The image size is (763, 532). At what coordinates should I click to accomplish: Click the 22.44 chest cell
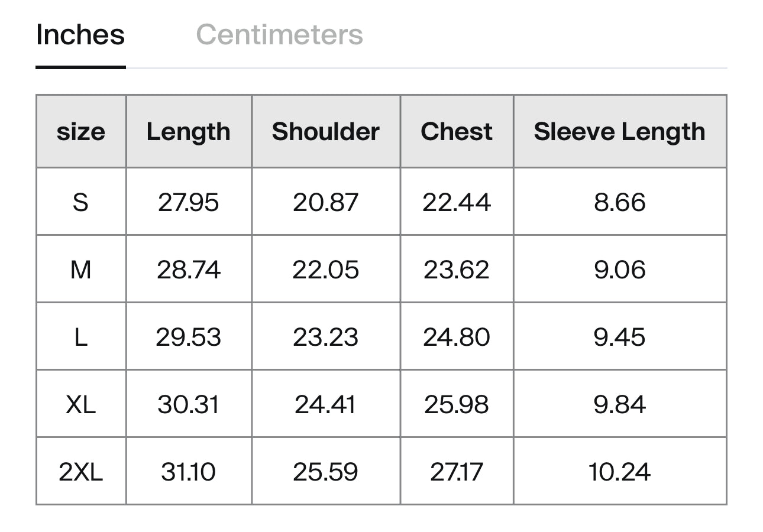click(x=457, y=202)
